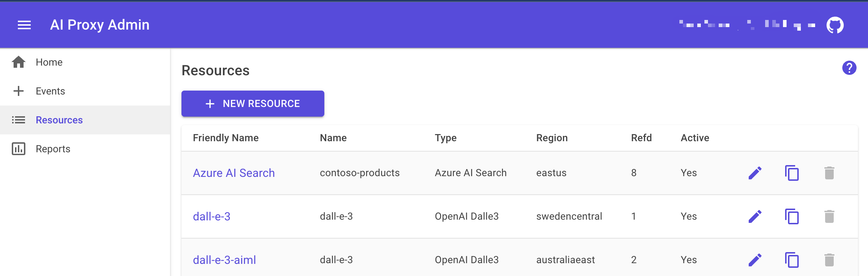Screen dimensions: 868x276
Task: Open the dall-e-3-aiml resource link
Action: click(x=224, y=260)
